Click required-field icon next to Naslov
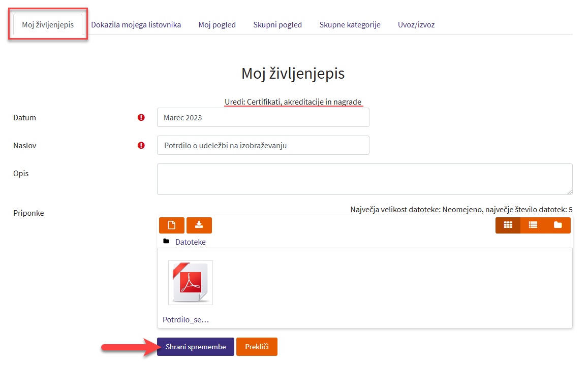This screenshot has height=365, width=588. [141, 145]
